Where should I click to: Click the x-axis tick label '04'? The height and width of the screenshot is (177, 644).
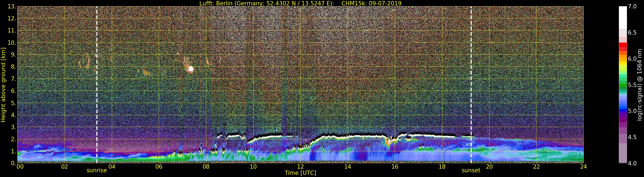pos(112,167)
